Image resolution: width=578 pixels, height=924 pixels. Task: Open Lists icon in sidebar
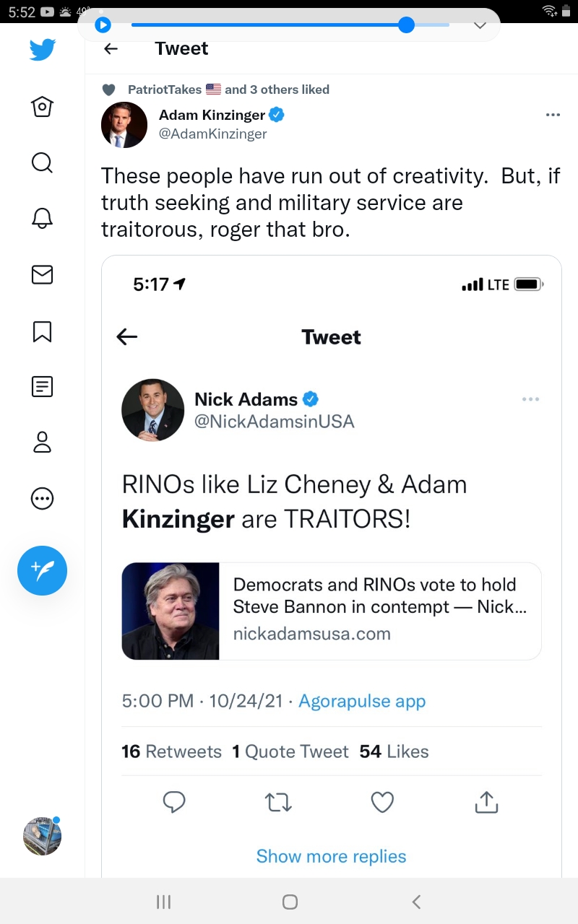pos(42,386)
